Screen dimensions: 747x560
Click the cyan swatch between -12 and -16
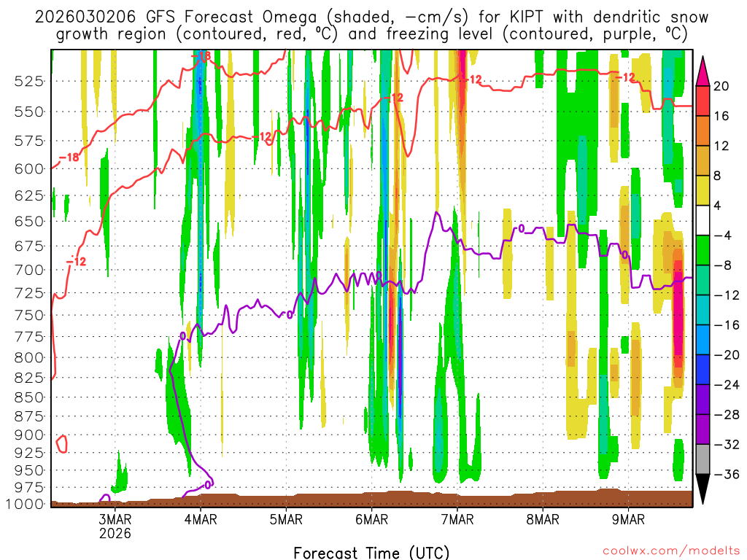703,311
